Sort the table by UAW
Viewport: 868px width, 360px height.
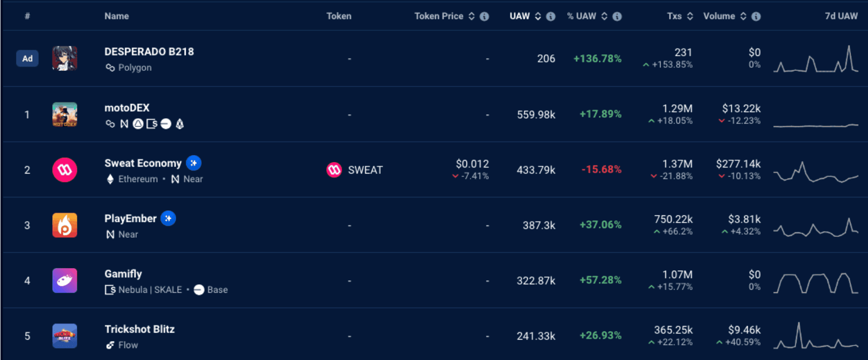click(538, 16)
